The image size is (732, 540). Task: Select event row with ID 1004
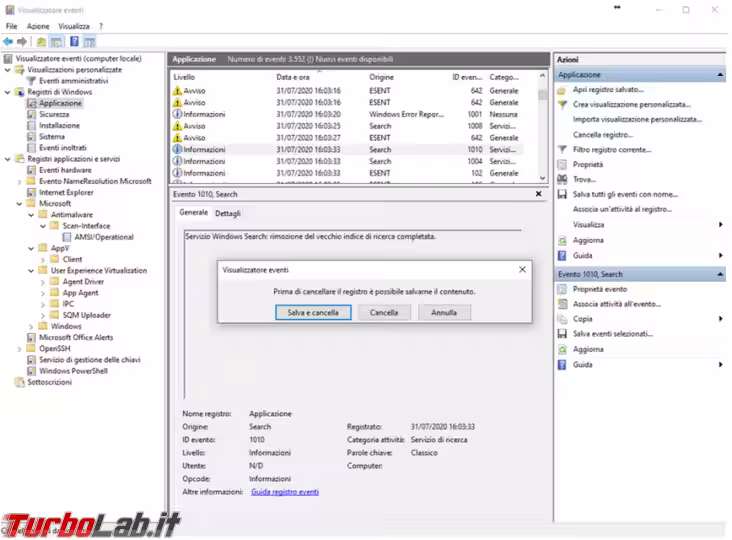coord(346,161)
